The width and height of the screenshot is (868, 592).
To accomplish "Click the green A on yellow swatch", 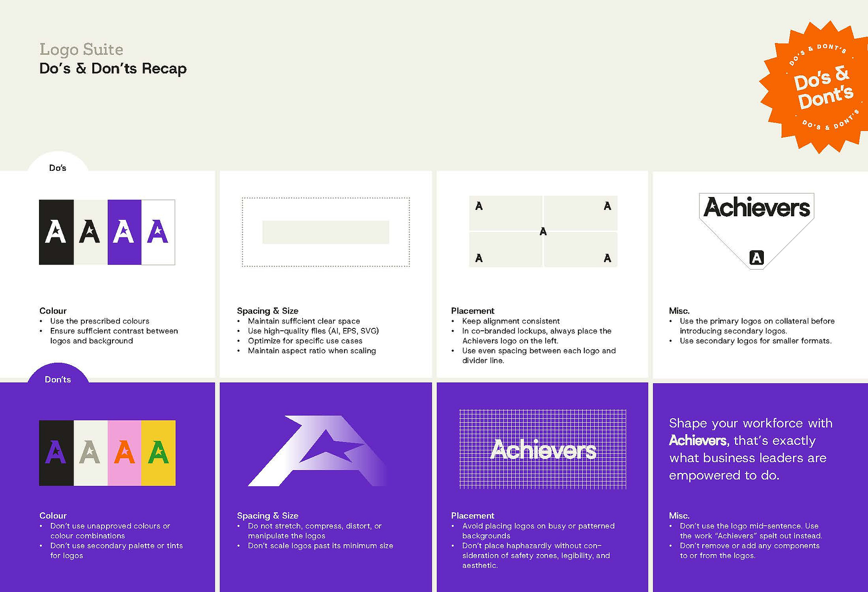I will coord(158,453).
